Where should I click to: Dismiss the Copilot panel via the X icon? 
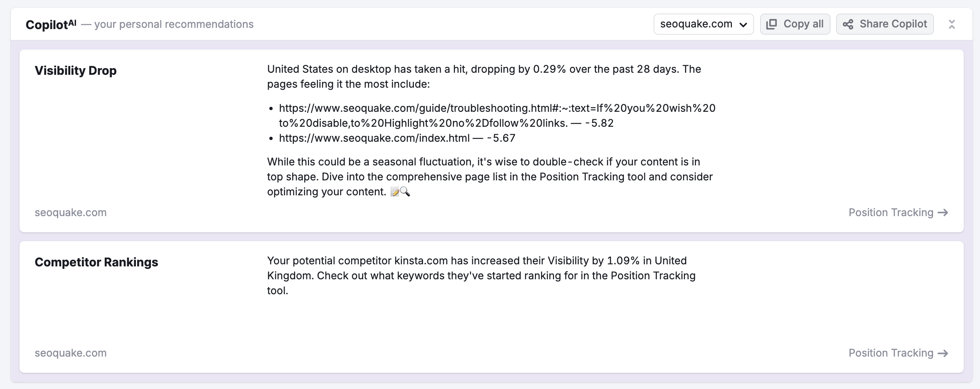click(x=952, y=24)
